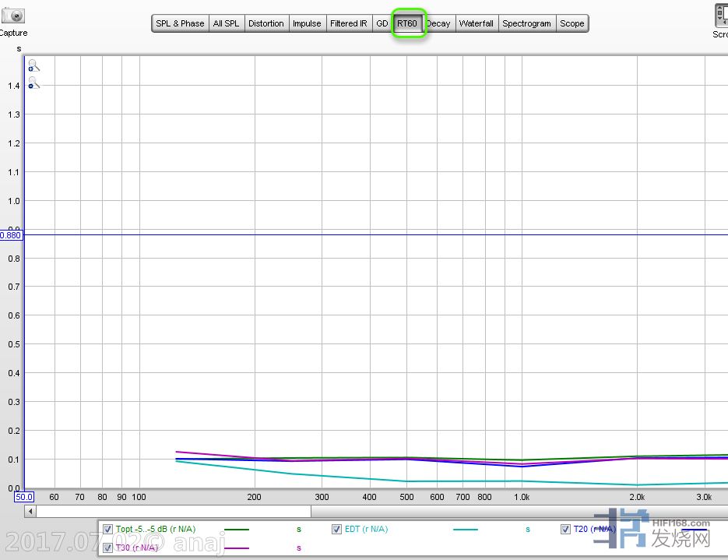728x560 pixels.
Task: Click the Capture camera icon
Action: tap(13, 15)
